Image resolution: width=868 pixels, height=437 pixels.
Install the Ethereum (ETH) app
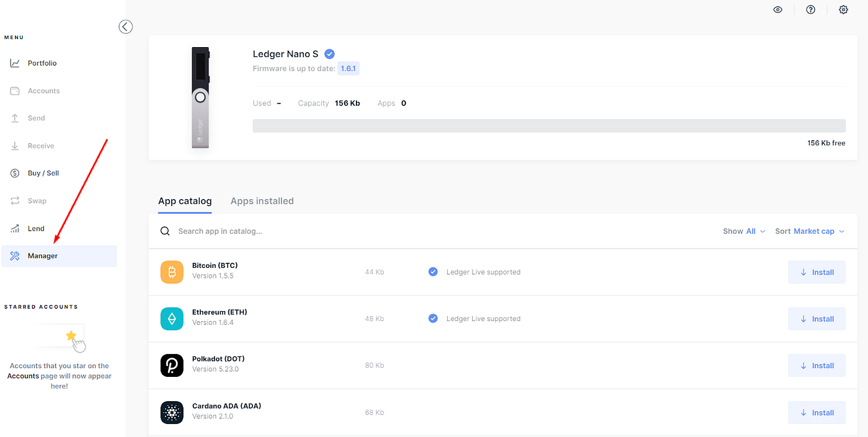(817, 319)
